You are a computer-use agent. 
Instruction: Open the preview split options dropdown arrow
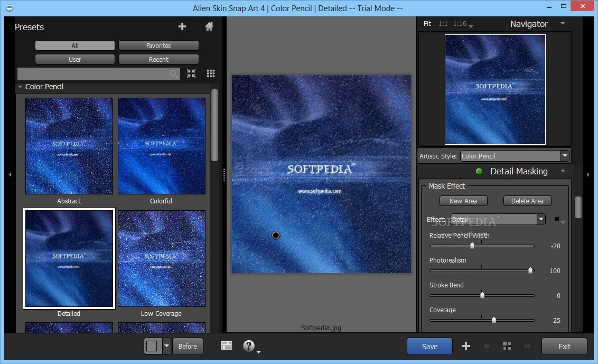[x=166, y=346]
